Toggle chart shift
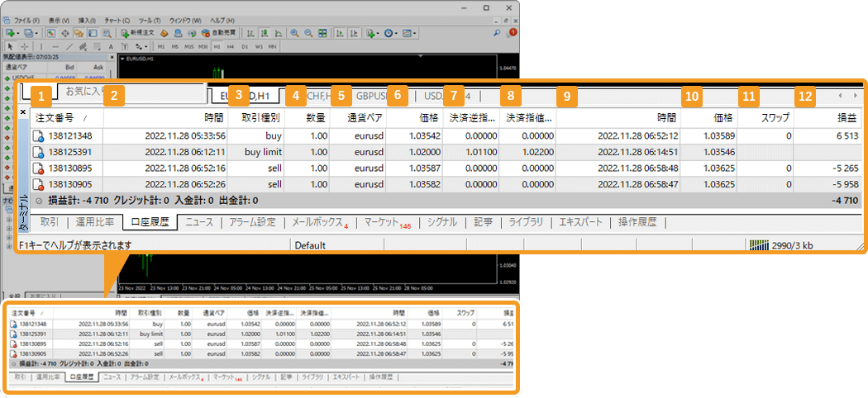The width and height of the screenshot is (868, 398). (x=354, y=33)
